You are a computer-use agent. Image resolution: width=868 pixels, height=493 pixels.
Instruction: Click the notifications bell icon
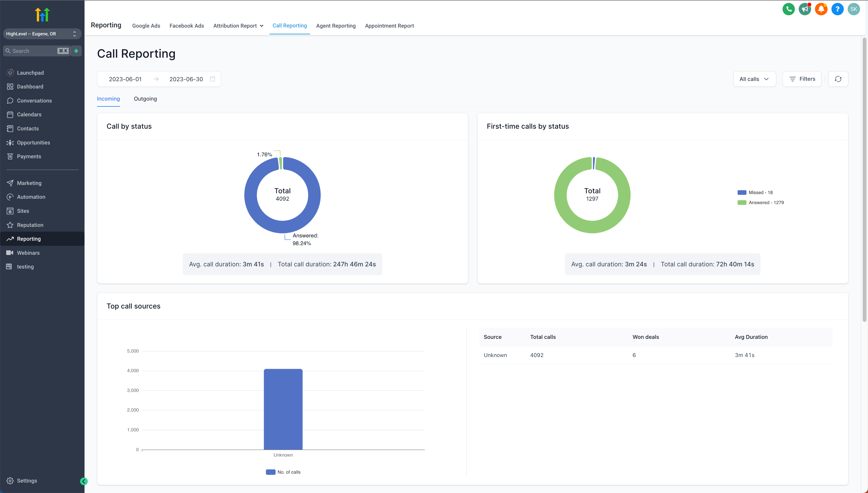[x=821, y=9]
